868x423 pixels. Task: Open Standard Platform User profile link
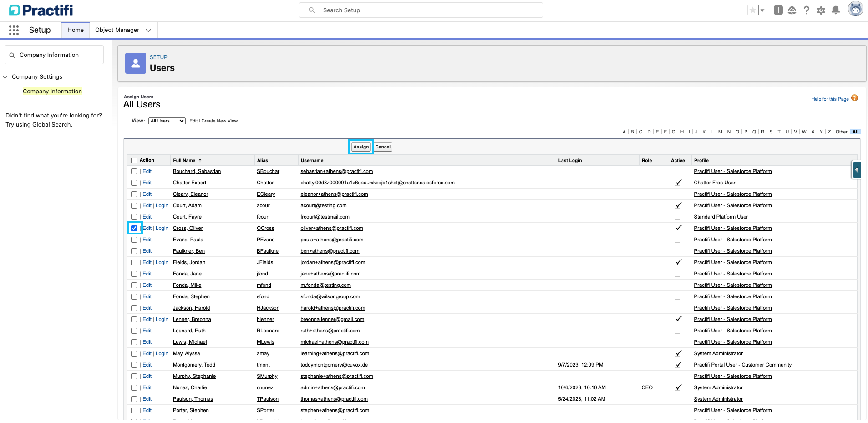721,217
